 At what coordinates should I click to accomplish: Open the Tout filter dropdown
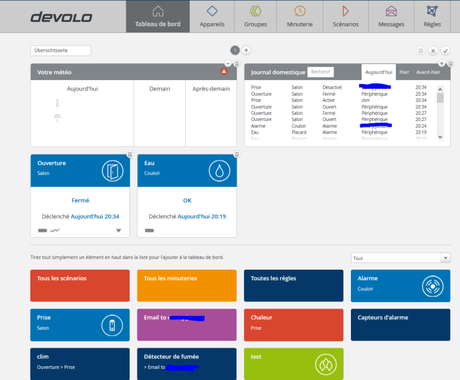click(x=401, y=258)
